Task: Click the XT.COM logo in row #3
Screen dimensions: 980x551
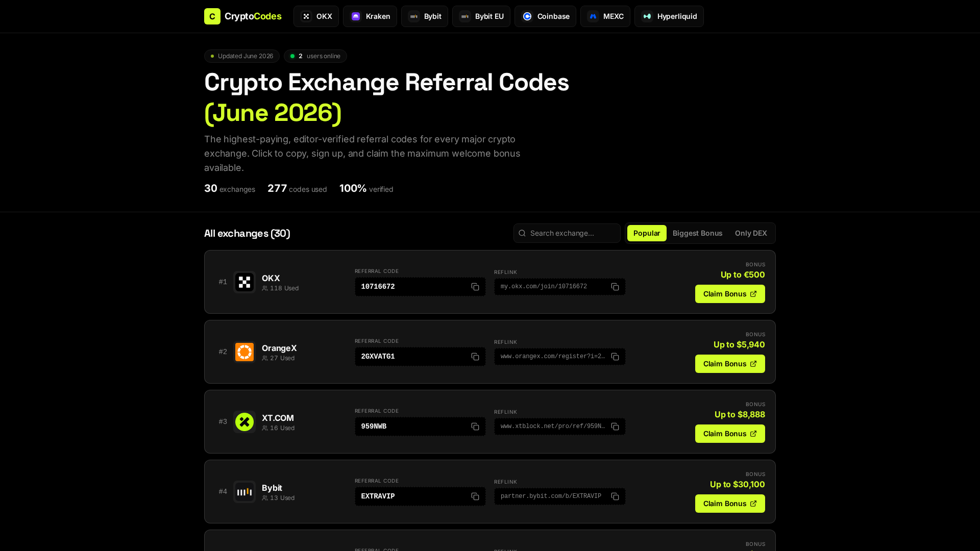Action: click(x=244, y=422)
